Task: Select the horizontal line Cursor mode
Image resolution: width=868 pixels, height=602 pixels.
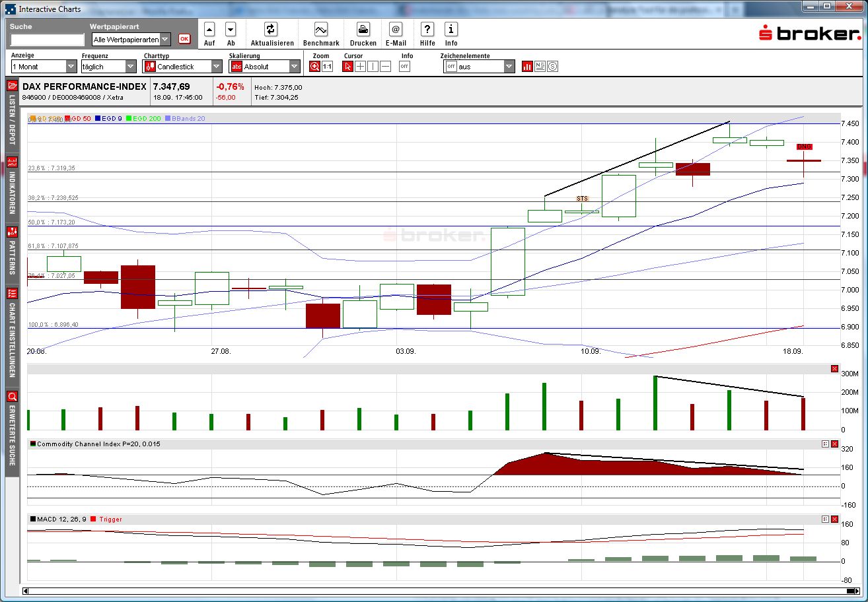Action: [386, 66]
